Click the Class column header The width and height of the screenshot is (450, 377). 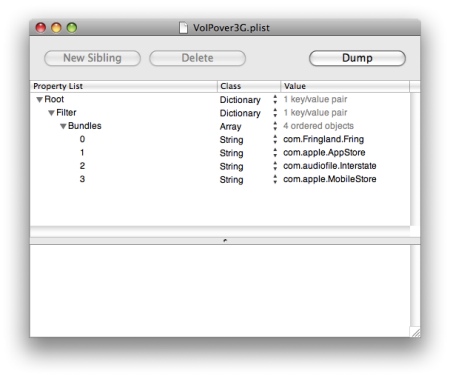249,86
